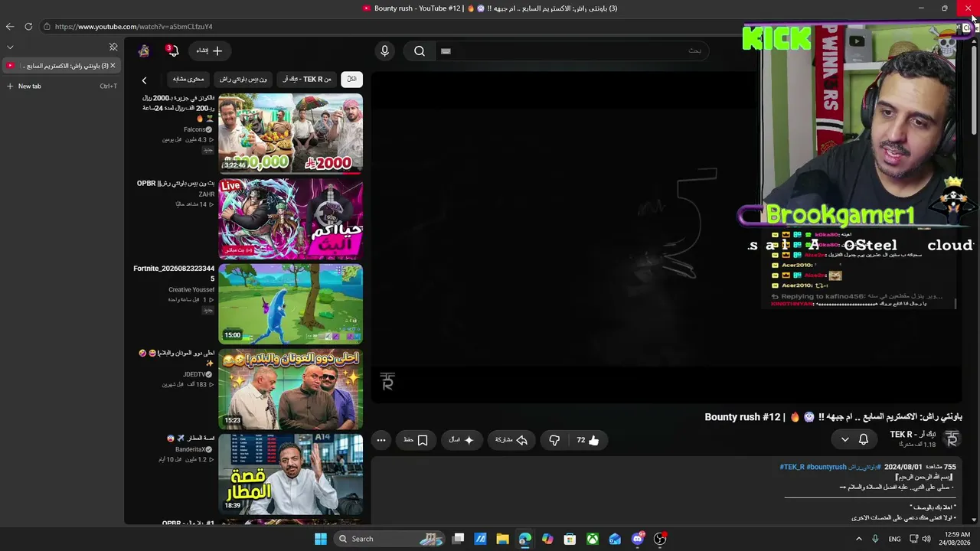Open the ZAHR channel name link
The width and height of the screenshot is (980, 551).
(x=207, y=194)
